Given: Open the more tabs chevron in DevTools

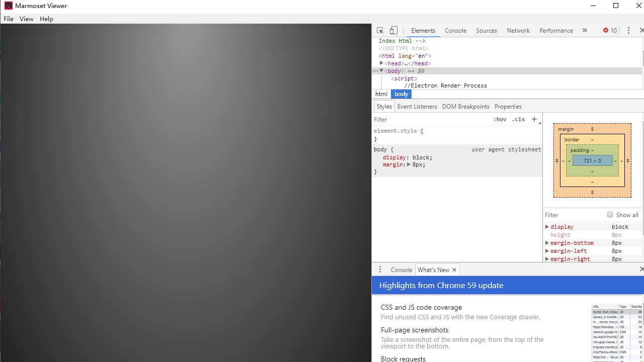Looking at the screenshot, I should pos(585,30).
